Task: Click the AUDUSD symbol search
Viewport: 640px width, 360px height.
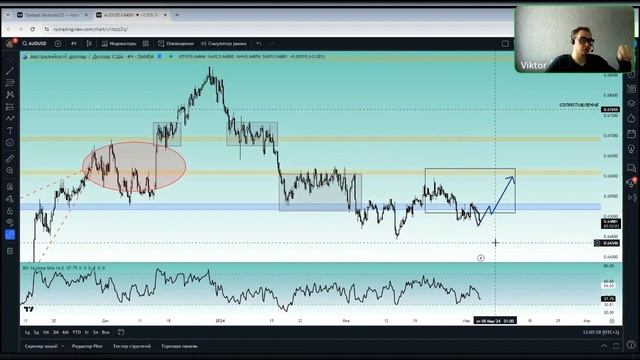Action: tap(35, 43)
